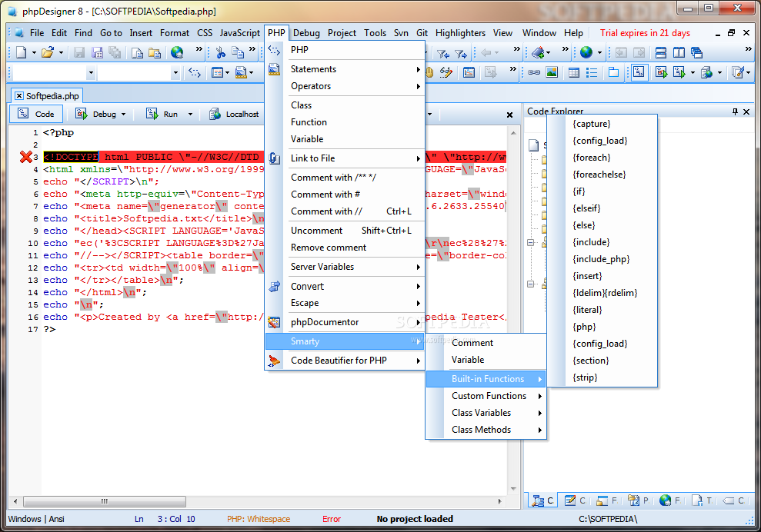Open the Highlighters menu
Viewport: 761px width, 532px height.
click(x=460, y=33)
